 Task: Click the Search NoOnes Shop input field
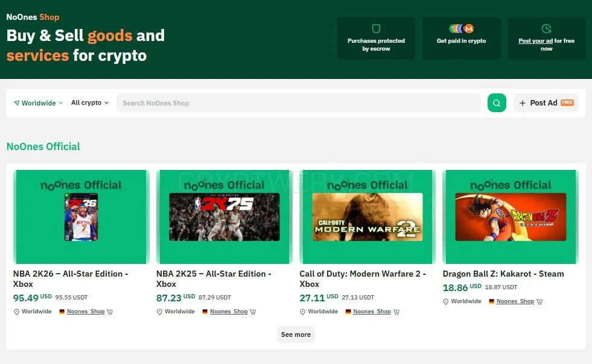click(299, 103)
